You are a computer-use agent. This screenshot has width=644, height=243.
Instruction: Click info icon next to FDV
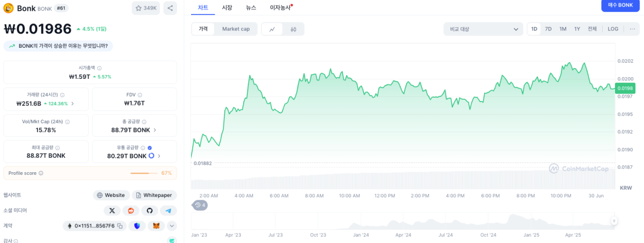pos(141,94)
